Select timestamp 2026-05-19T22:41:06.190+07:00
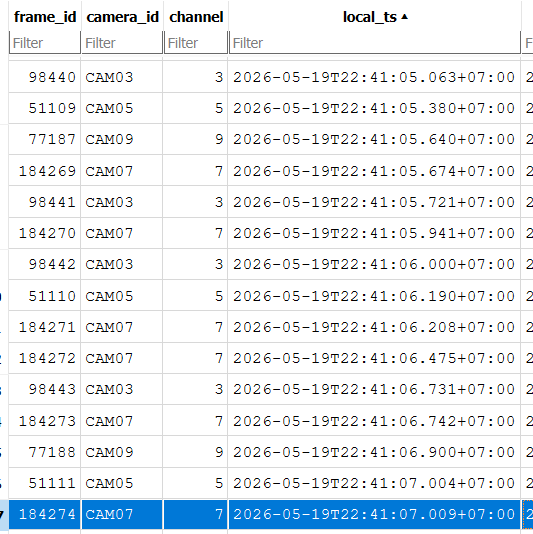Viewport: 533px width, 534px height. pyautogui.click(x=374, y=296)
